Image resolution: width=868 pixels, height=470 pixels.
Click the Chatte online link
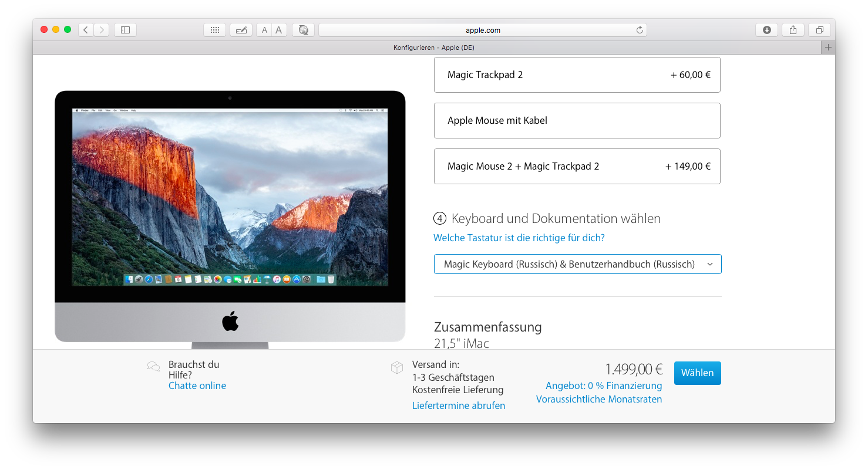coord(197,386)
